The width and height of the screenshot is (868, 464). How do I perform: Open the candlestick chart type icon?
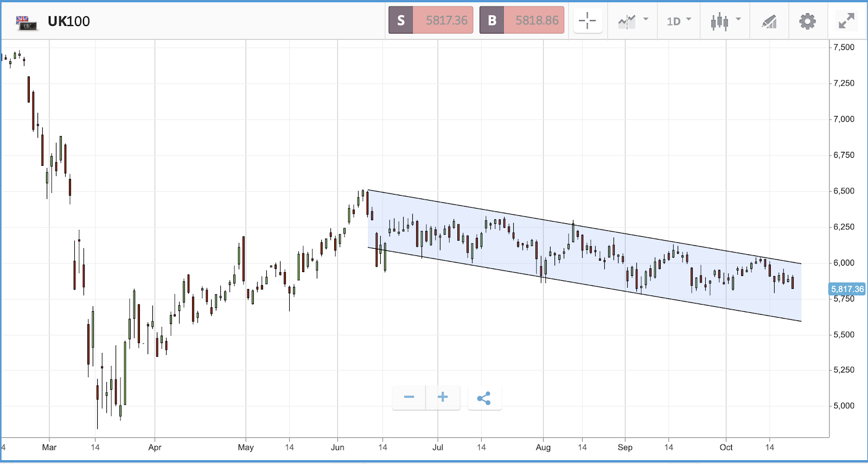pyautogui.click(x=719, y=22)
